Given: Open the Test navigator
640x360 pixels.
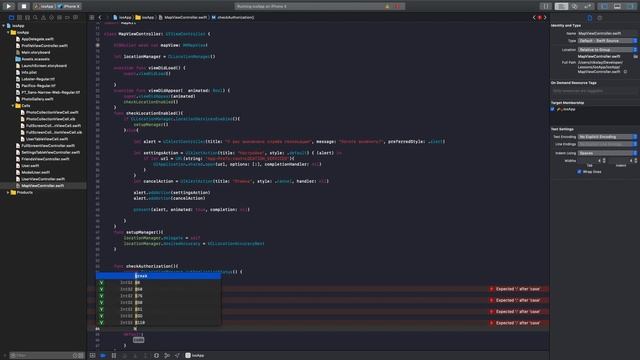Looking at the screenshot, I should coord(51,18).
